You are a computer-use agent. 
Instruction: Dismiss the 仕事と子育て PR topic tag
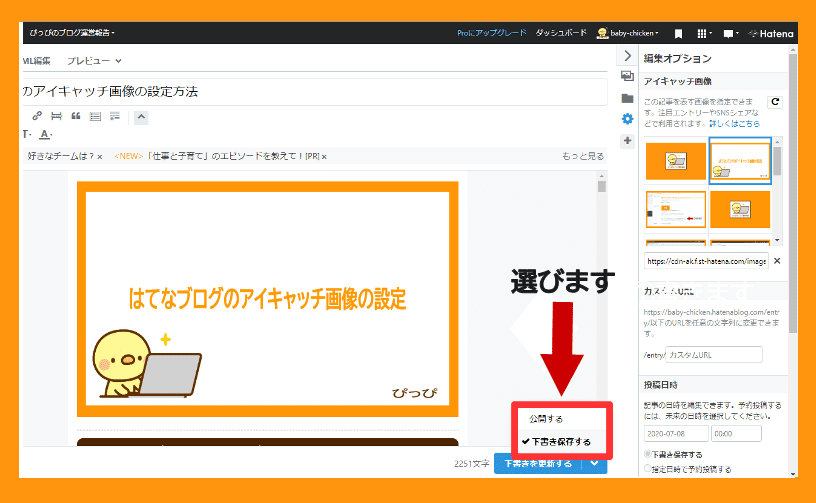[x=324, y=157]
